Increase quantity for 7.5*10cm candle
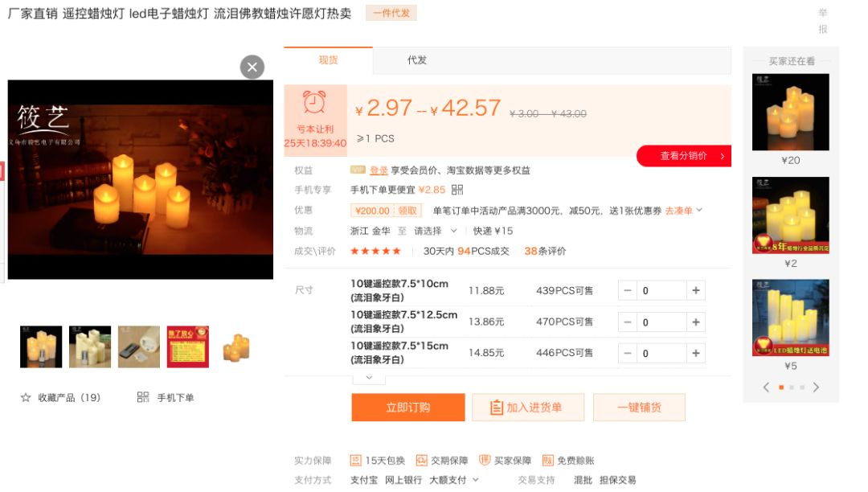Image resolution: width=868 pixels, height=492 pixels. tap(695, 291)
